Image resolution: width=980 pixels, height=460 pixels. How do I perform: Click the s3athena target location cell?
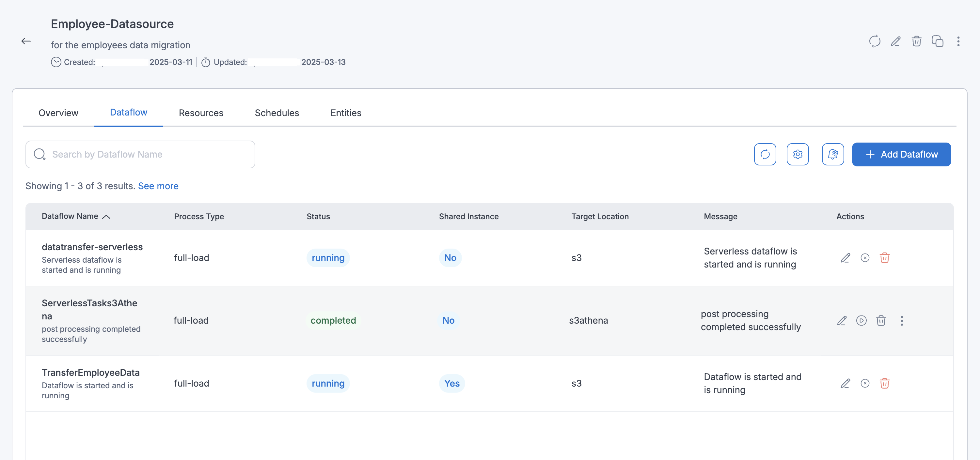click(588, 320)
